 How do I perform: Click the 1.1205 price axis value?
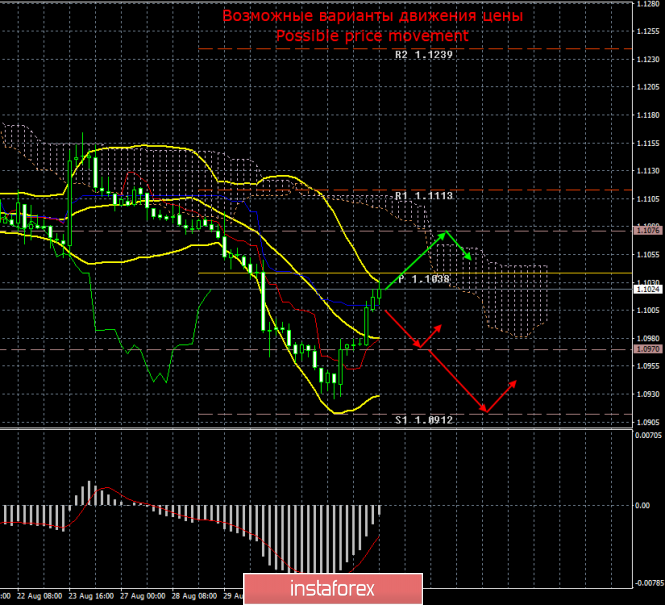tap(648, 87)
